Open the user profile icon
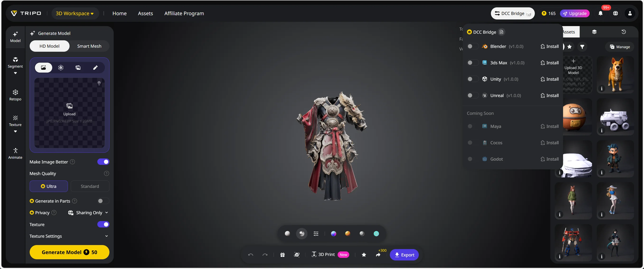 pos(630,14)
